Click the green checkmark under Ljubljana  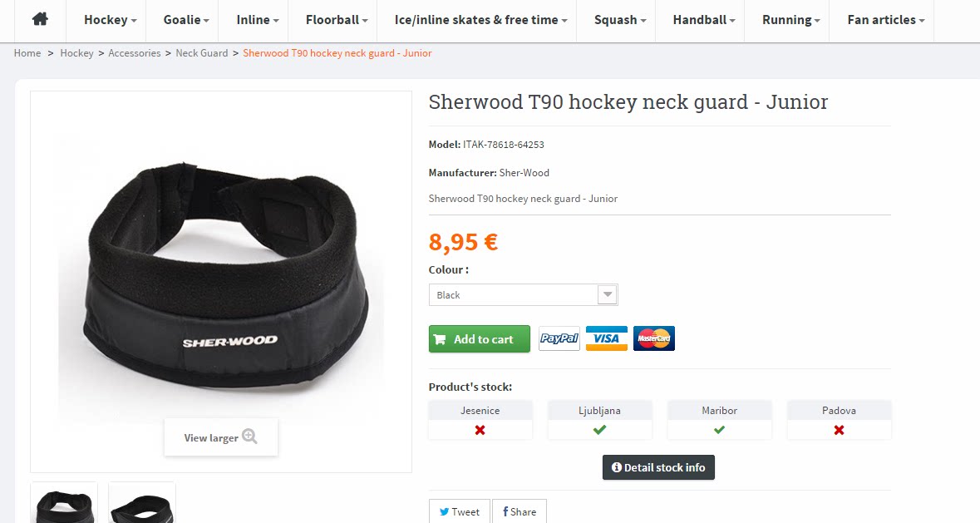[599, 430]
